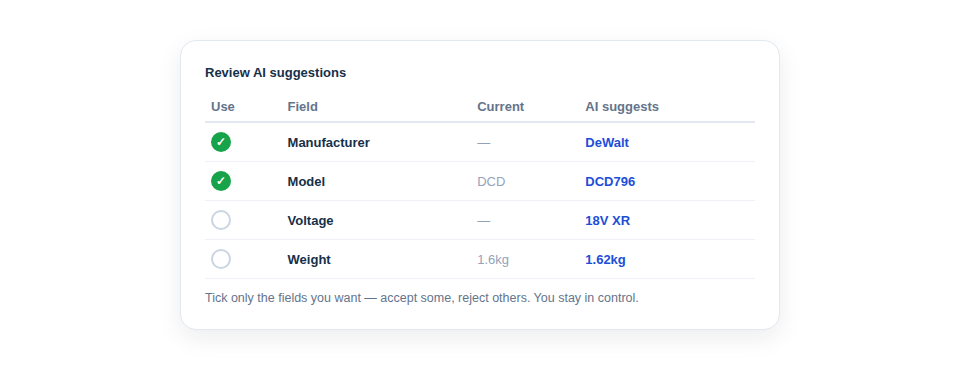The width and height of the screenshot is (960, 370).
Task: Click the AI suggests column header
Action: tap(621, 107)
